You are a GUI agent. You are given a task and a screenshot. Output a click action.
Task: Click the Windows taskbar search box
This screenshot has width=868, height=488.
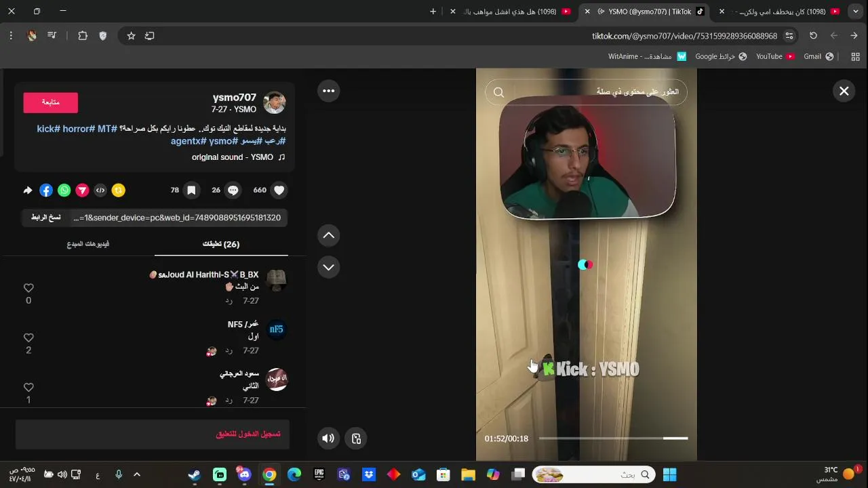[x=593, y=474]
